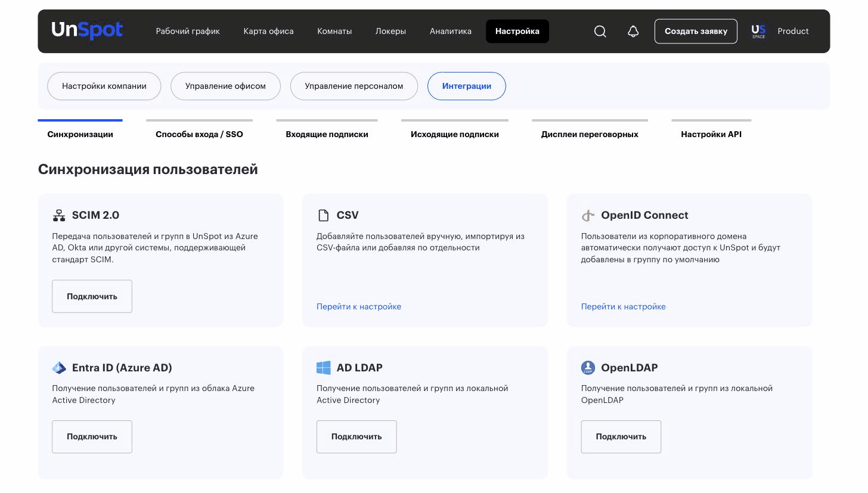Click Создать заявку button

tap(696, 31)
